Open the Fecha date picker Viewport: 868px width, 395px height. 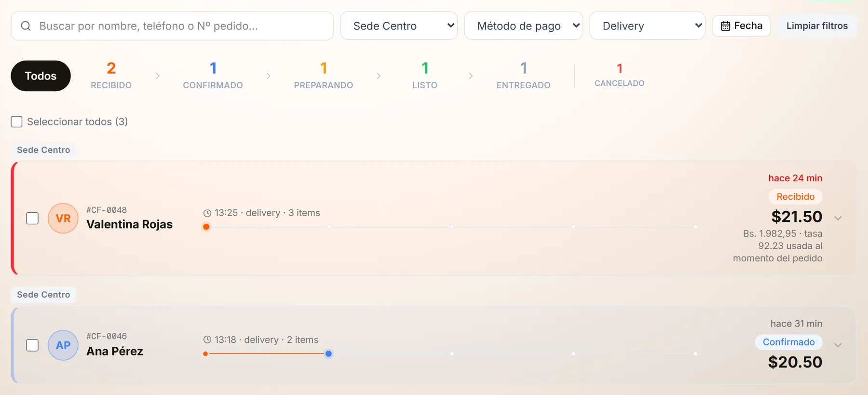(x=741, y=26)
